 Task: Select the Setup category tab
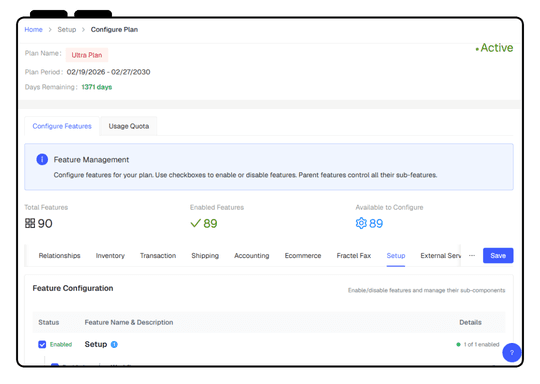[396, 256]
